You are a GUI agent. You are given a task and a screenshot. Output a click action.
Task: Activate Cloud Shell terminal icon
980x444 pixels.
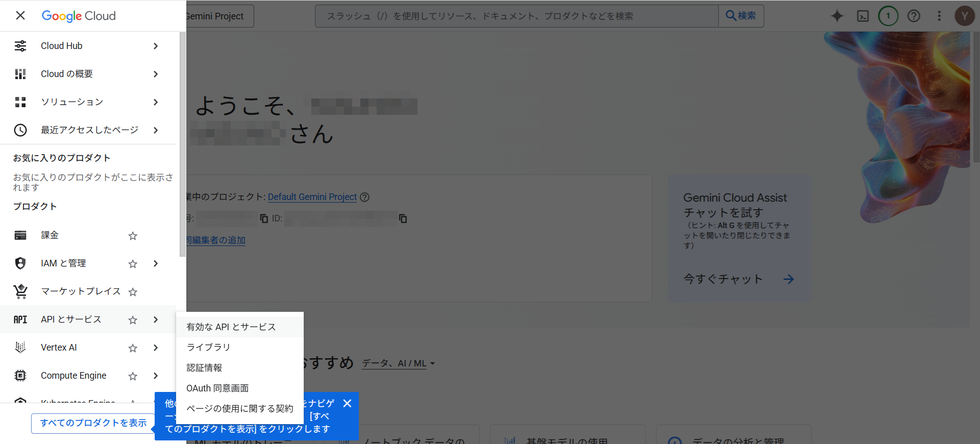pyautogui.click(x=863, y=16)
